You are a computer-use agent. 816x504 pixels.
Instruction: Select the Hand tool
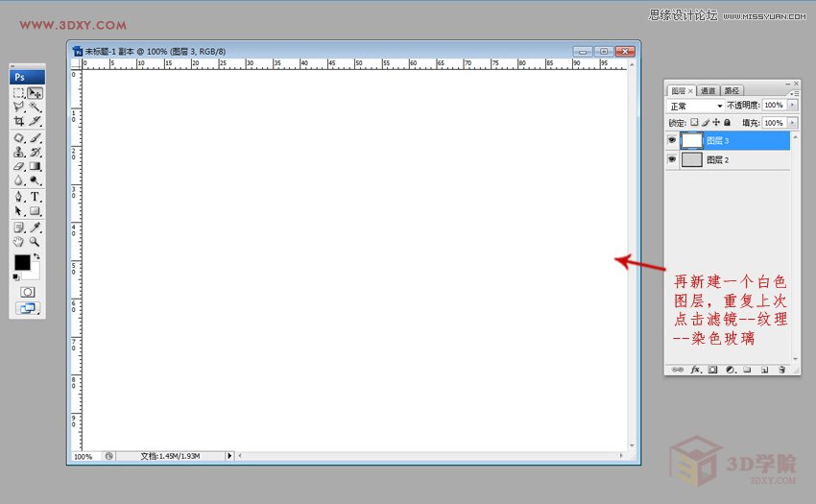coord(19,242)
